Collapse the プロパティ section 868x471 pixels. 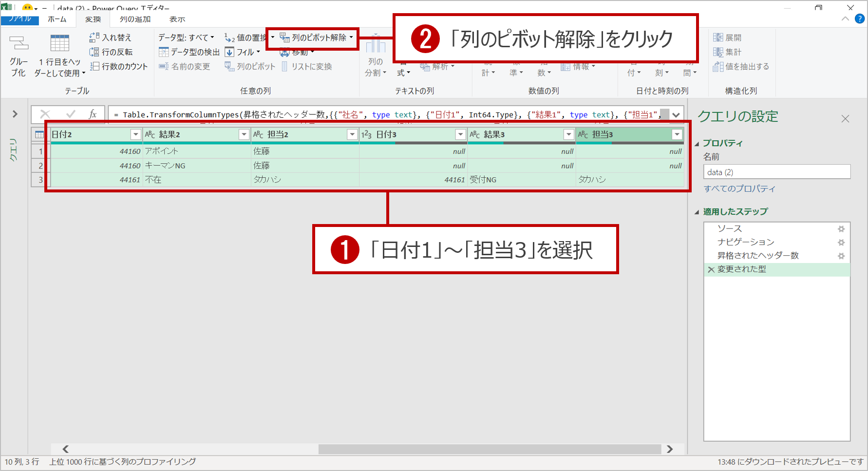[697, 144]
